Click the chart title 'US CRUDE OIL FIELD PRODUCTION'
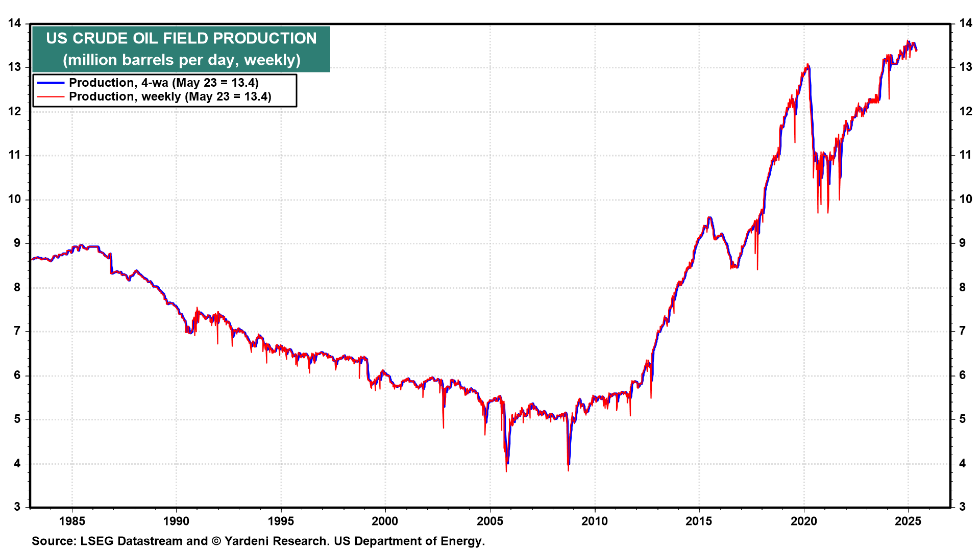The height and width of the screenshot is (551, 980). pos(181,38)
